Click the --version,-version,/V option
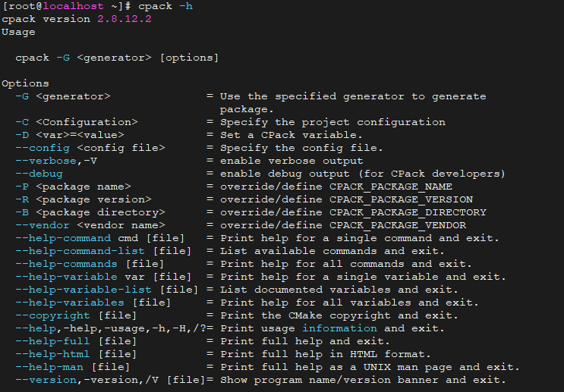The image size is (564, 392). pos(87,380)
